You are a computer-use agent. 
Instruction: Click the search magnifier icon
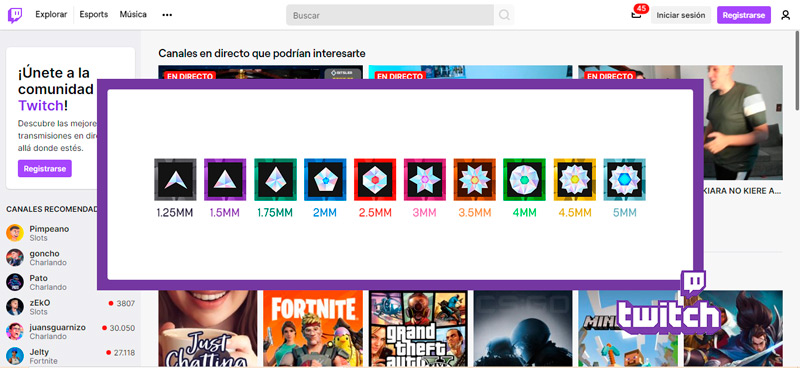click(504, 15)
